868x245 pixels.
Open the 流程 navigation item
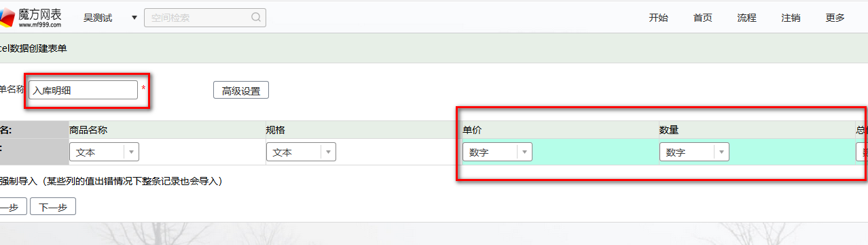(746, 18)
